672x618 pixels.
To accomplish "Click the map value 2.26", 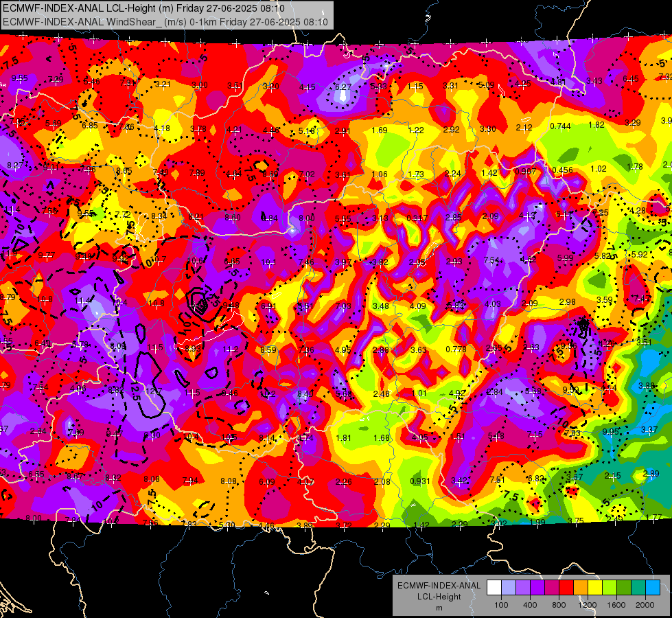I will [x=344, y=482].
